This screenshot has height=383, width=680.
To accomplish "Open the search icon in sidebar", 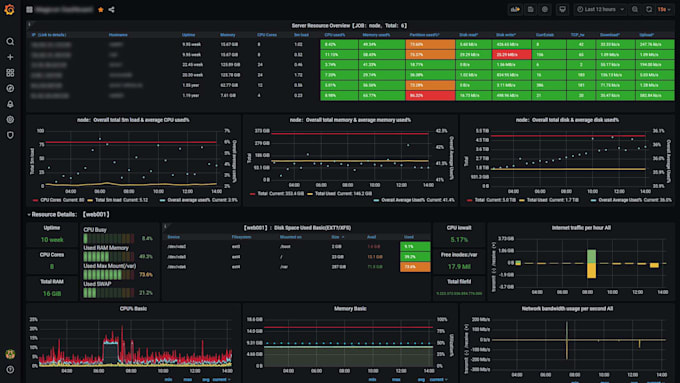I will [10, 42].
